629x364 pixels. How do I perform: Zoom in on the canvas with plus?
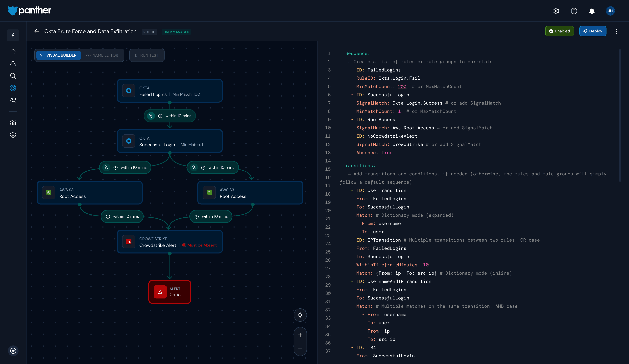(x=300, y=335)
